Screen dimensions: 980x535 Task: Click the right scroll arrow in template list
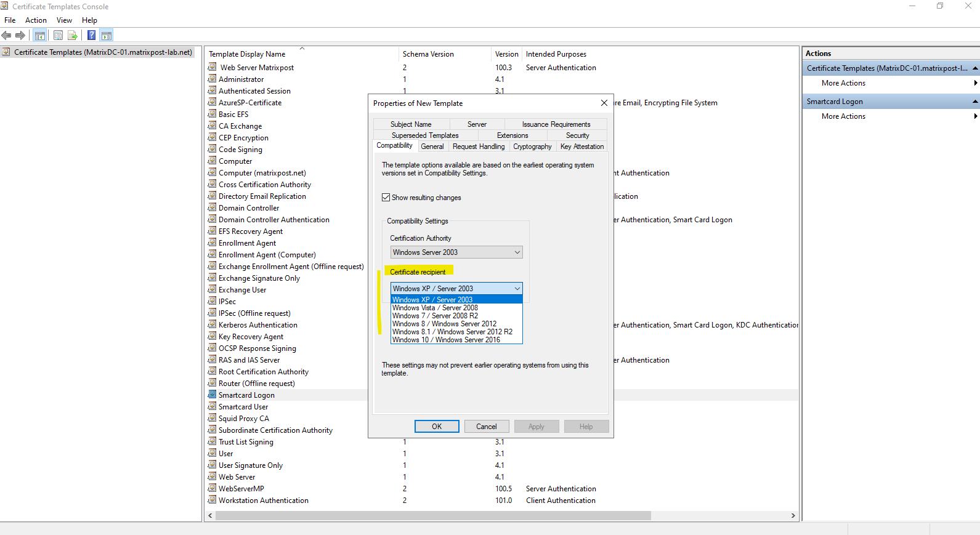[x=793, y=516]
